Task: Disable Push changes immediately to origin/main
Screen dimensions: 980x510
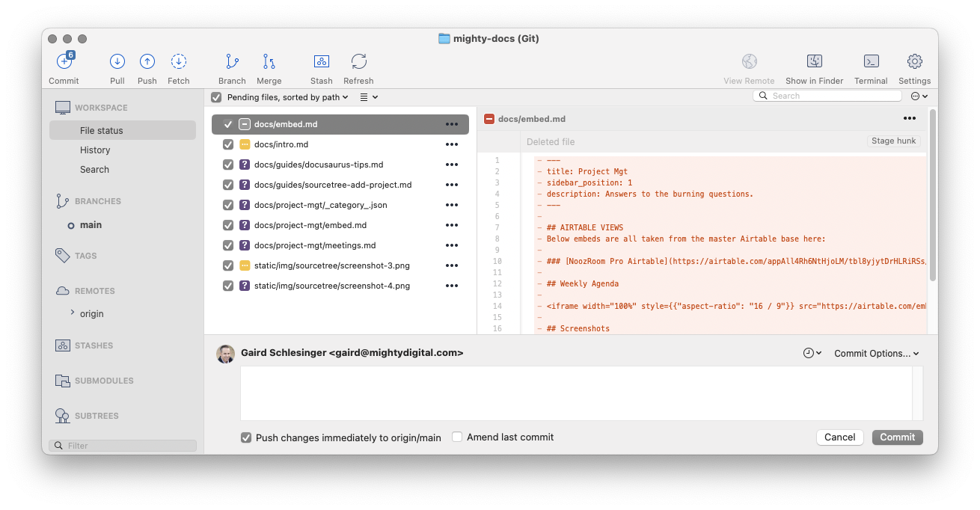Action: (x=246, y=437)
